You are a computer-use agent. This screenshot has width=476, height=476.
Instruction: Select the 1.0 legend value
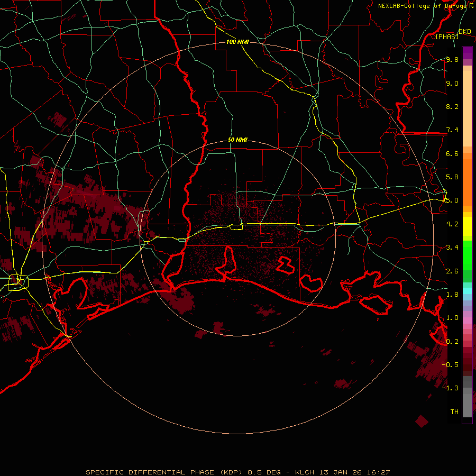tap(452, 317)
